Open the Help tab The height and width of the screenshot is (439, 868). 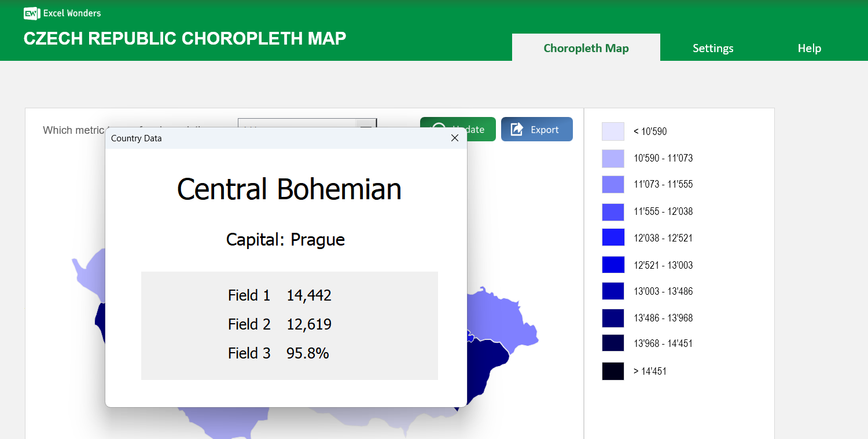tap(809, 48)
